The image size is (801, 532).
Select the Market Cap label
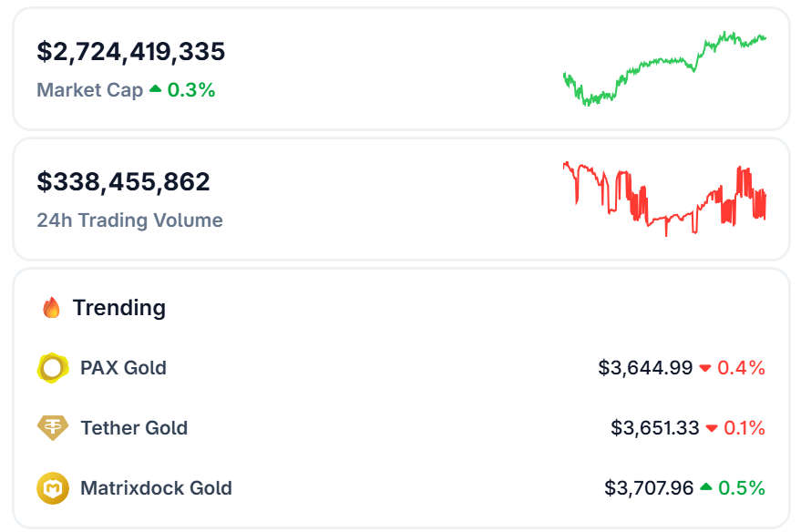tap(89, 90)
